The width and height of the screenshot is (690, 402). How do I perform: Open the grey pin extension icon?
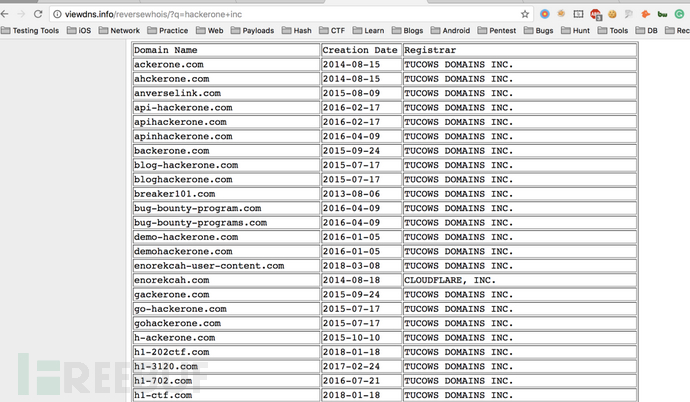coord(629,14)
